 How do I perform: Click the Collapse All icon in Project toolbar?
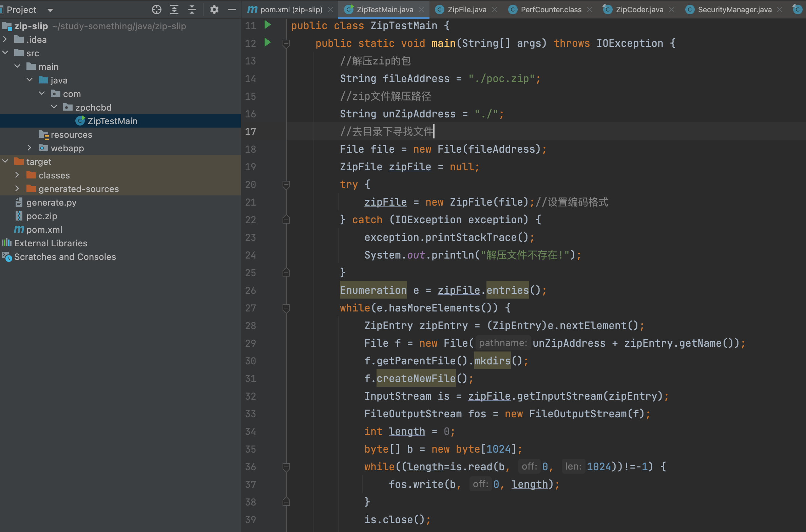[x=192, y=9]
